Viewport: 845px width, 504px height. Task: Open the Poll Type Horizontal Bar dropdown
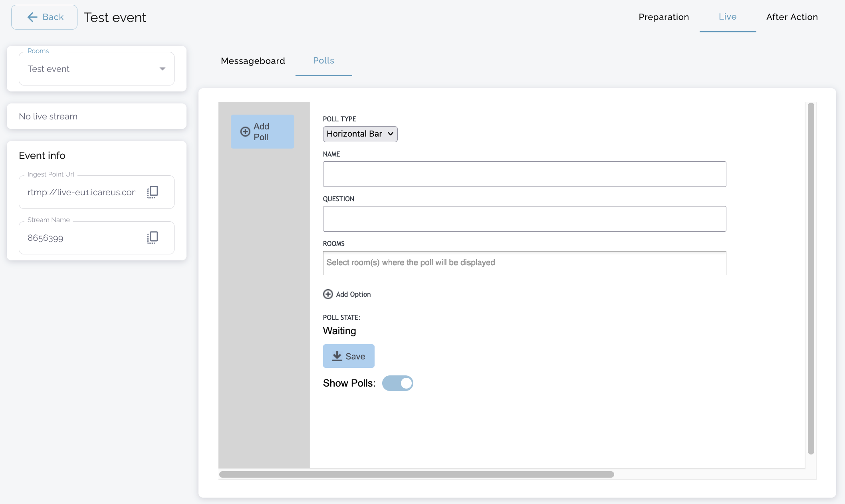tap(360, 134)
